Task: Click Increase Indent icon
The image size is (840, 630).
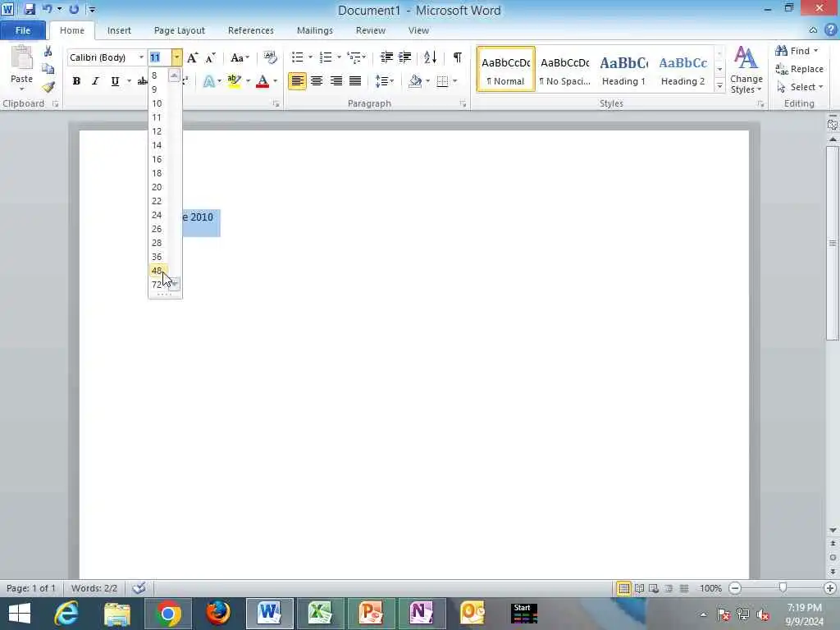Action: 405,57
